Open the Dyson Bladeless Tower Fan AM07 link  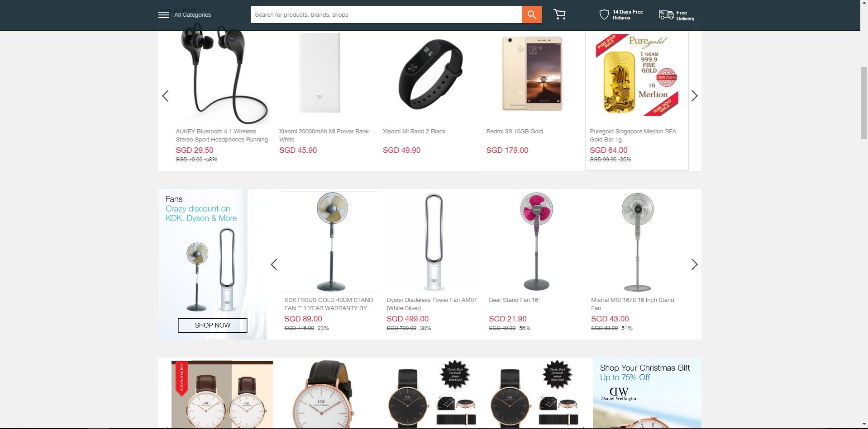[x=432, y=304]
